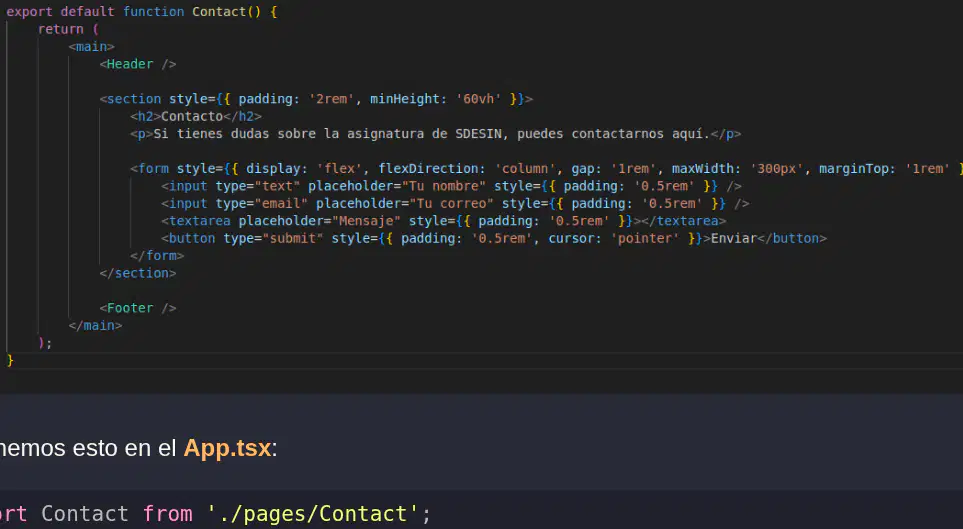
Task: Click the button 'Enviar' code line
Action: (494, 238)
